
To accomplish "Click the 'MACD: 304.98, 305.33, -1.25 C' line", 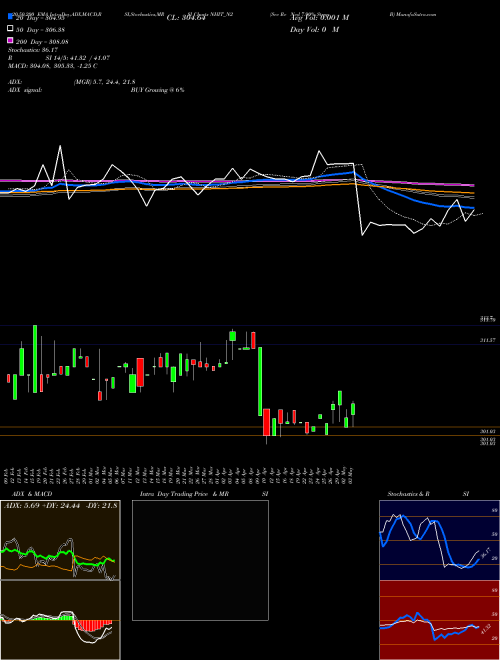I will pyautogui.click(x=53, y=66).
